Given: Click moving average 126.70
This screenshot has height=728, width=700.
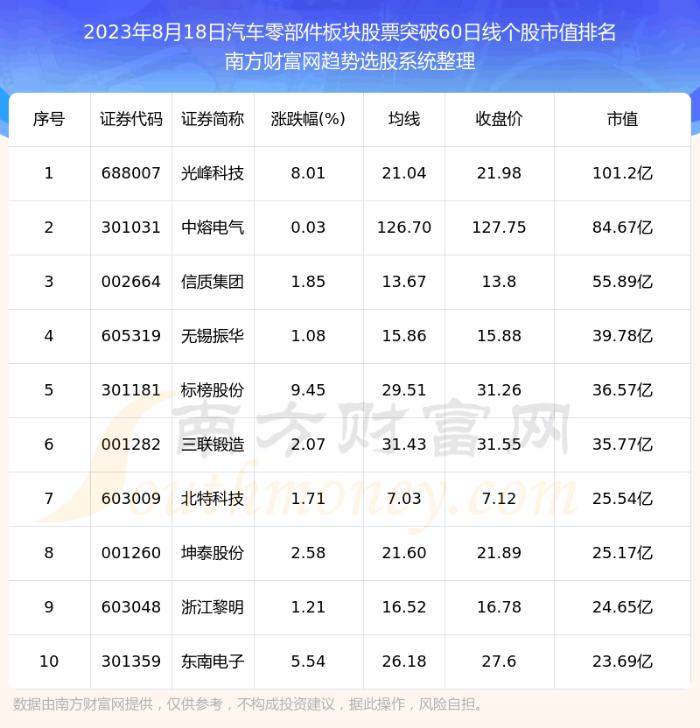Looking at the screenshot, I should pos(404,227).
